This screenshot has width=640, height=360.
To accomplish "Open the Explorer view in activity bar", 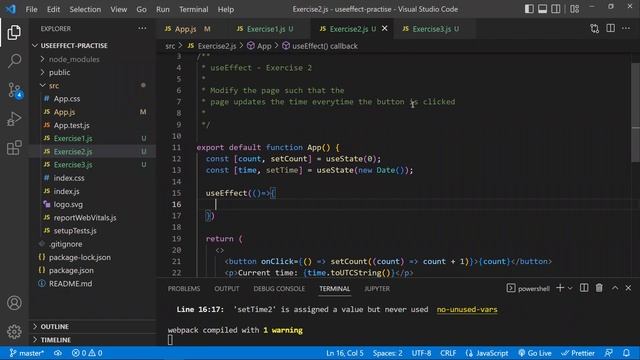I will pyautogui.click(x=14, y=32).
